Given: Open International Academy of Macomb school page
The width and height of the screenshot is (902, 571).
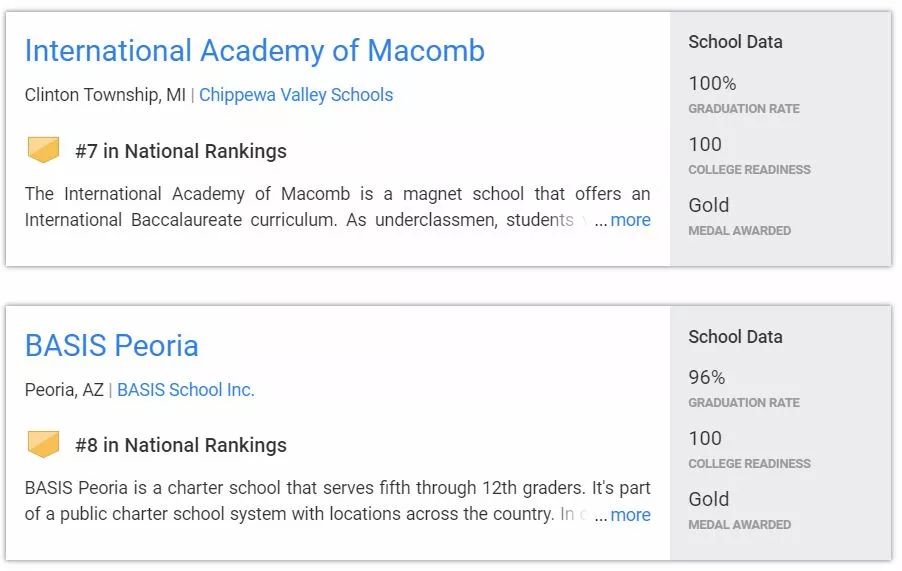Looking at the screenshot, I should [x=255, y=51].
